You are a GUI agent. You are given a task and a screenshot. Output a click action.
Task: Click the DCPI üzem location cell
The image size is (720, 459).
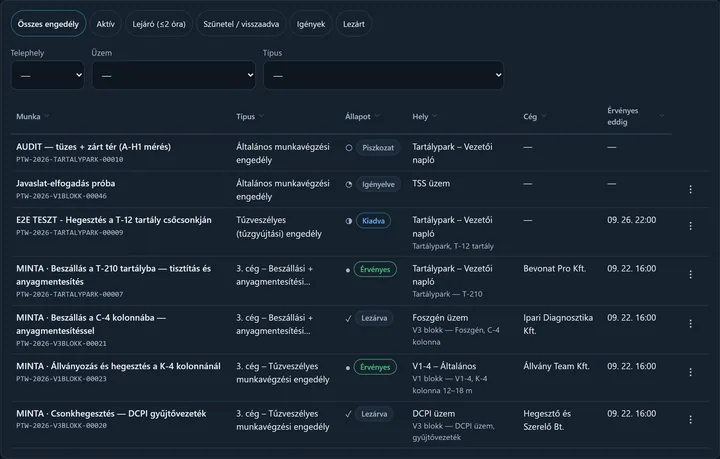pyautogui.click(x=434, y=414)
